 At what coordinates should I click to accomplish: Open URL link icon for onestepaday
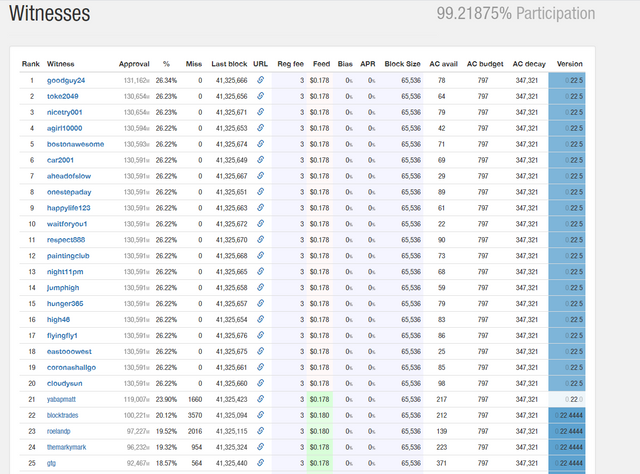(260, 191)
